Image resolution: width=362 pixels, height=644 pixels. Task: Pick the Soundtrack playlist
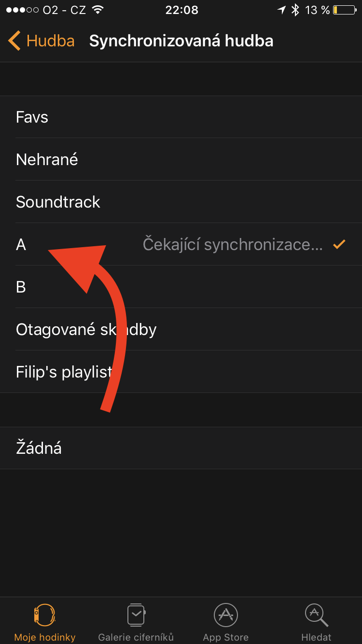pos(58,202)
